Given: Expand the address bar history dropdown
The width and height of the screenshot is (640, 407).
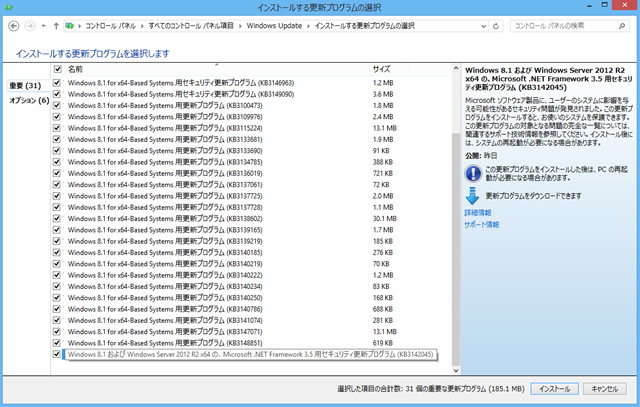Looking at the screenshot, I should pyautogui.click(x=483, y=26).
